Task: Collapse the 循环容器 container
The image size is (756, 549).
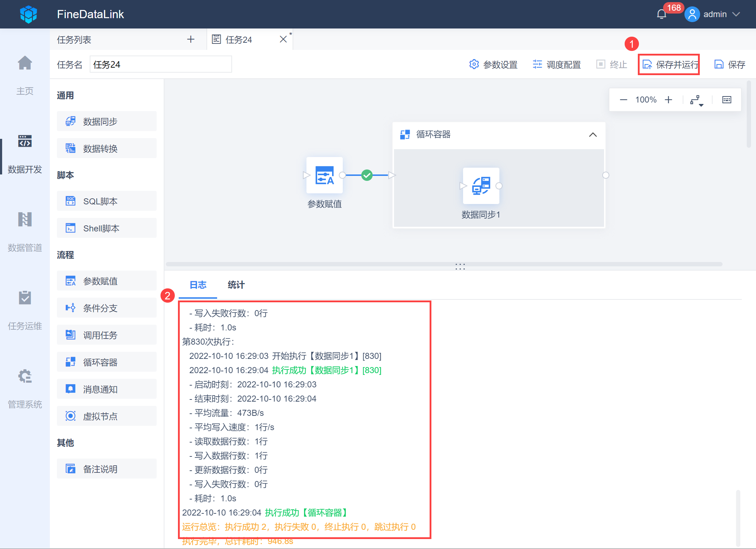Action: click(593, 135)
